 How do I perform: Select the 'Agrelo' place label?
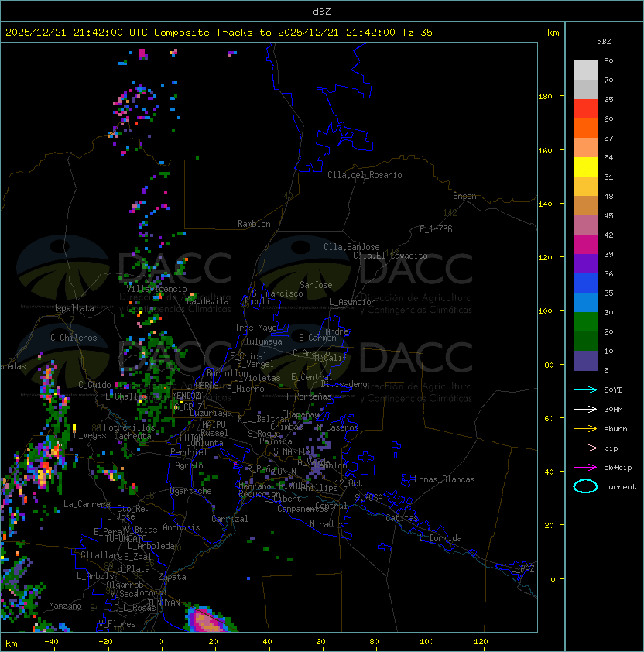[x=189, y=465]
